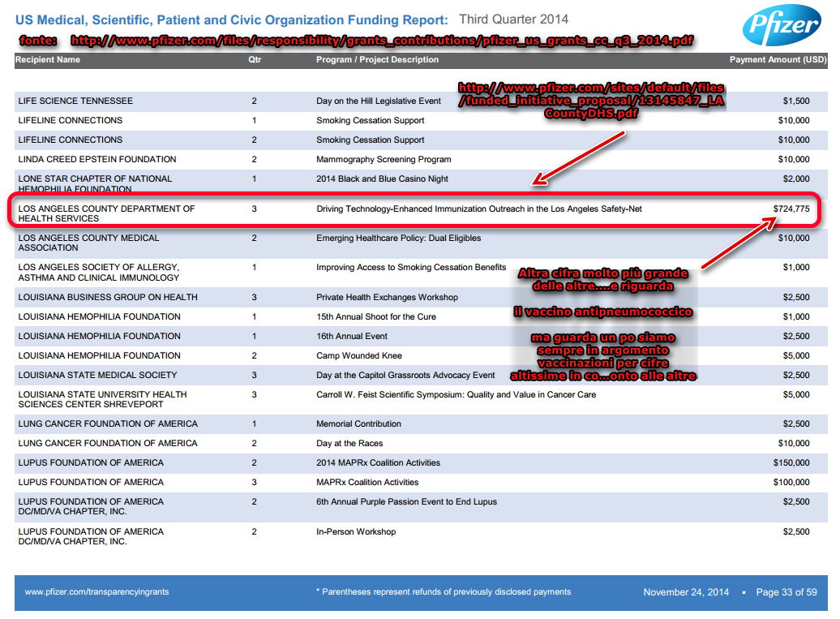The height and width of the screenshot is (619, 840).
Task: Click the $100,000 payment amount
Action: click(791, 483)
